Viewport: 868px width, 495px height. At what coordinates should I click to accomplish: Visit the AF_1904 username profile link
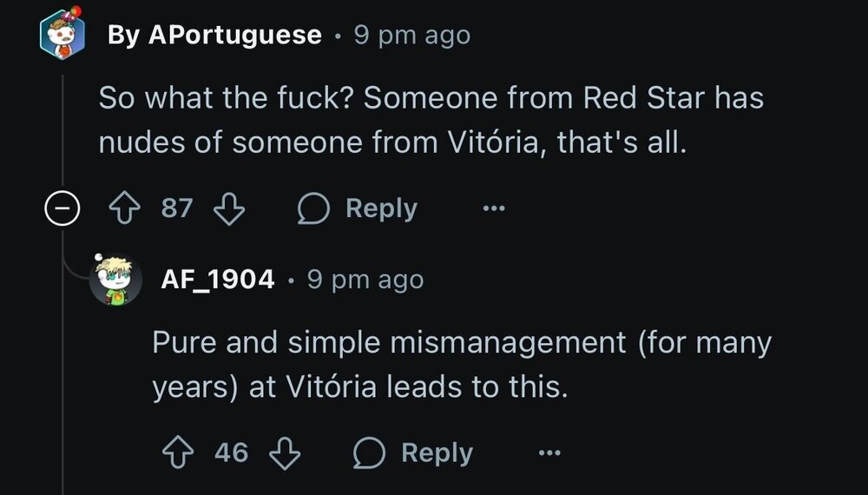(218, 280)
